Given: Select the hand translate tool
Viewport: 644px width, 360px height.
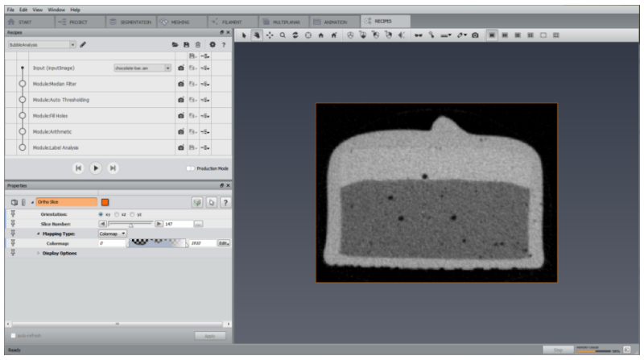Looking at the screenshot, I should click(x=257, y=35).
